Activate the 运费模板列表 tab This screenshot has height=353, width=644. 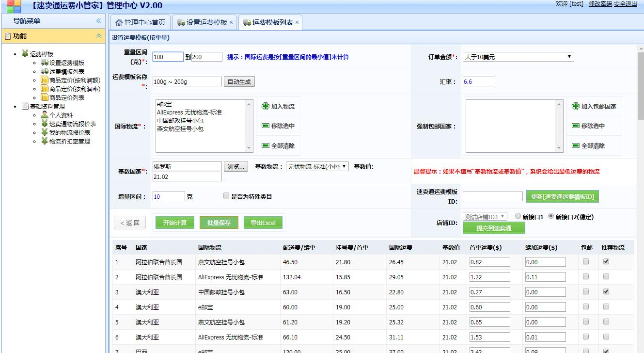click(x=270, y=22)
